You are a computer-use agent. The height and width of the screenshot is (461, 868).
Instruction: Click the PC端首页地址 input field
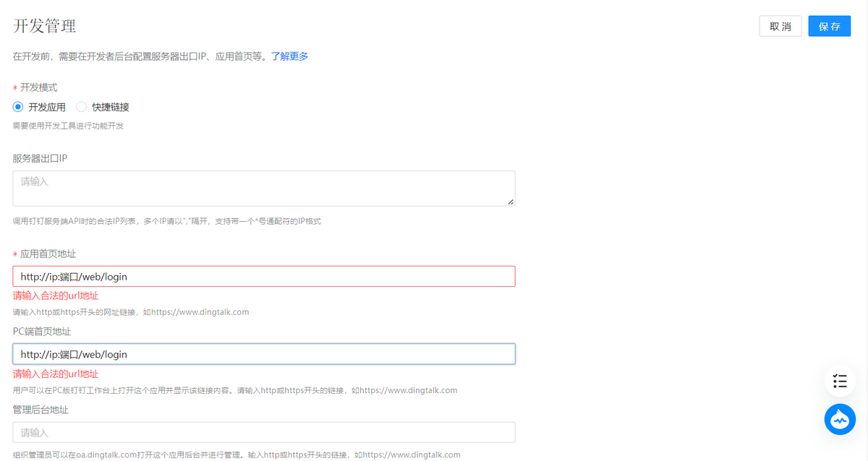pyautogui.click(x=263, y=354)
